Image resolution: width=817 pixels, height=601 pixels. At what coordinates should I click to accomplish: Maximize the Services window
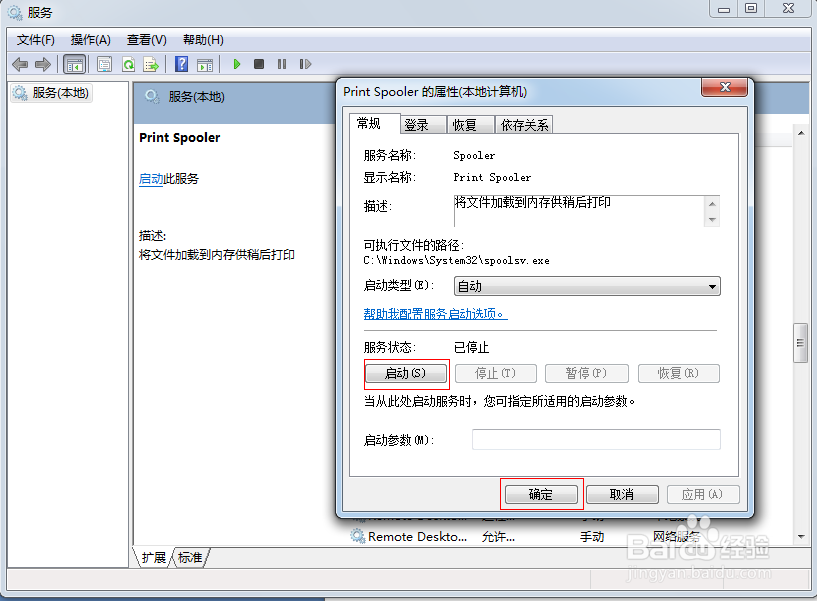pyautogui.click(x=750, y=9)
